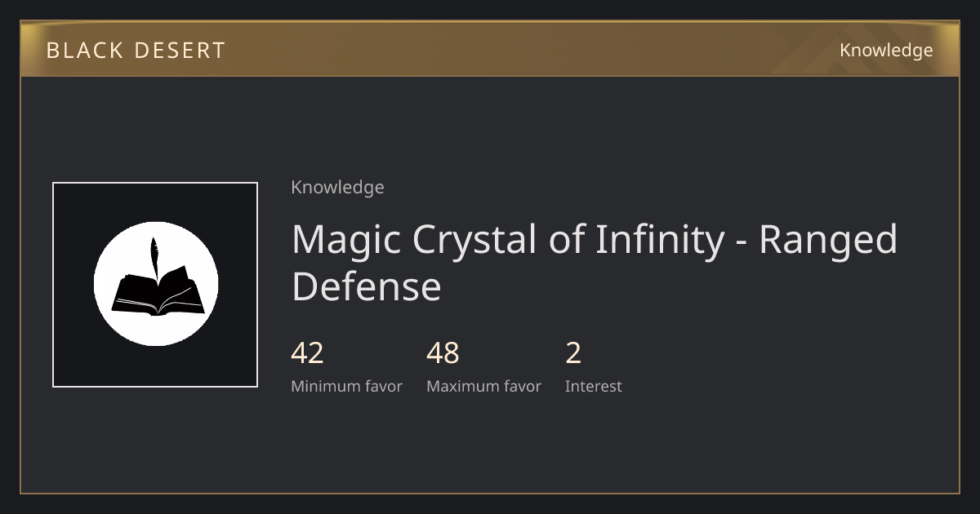Select the Maximum favor label
The image size is (980, 514).
coord(483,387)
